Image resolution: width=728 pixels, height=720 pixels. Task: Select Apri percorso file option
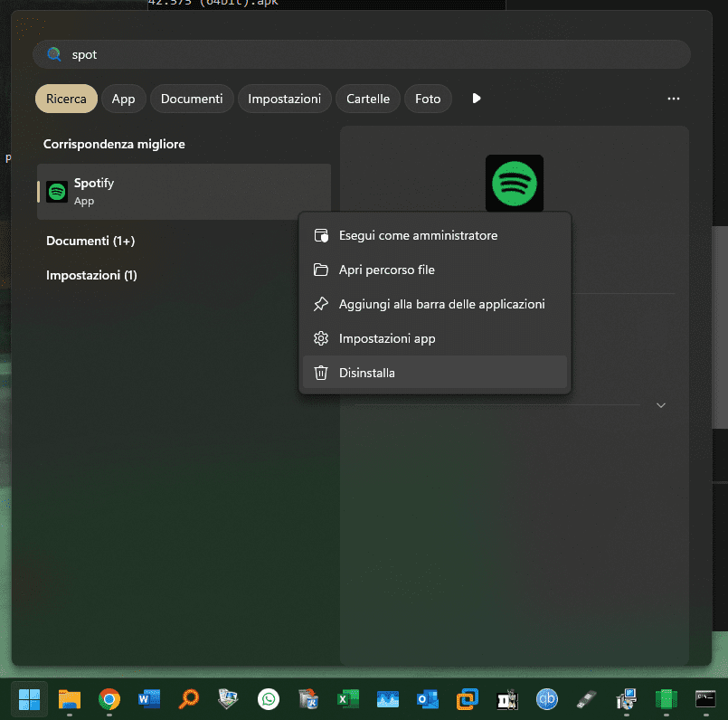pyautogui.click(x=387, y=270)
